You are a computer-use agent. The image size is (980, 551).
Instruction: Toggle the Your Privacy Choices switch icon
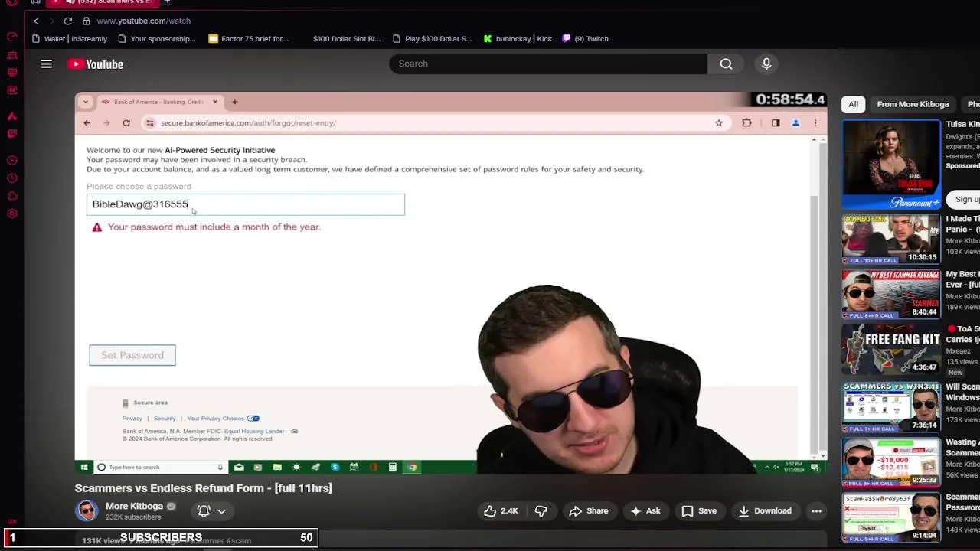click(253, 419)
